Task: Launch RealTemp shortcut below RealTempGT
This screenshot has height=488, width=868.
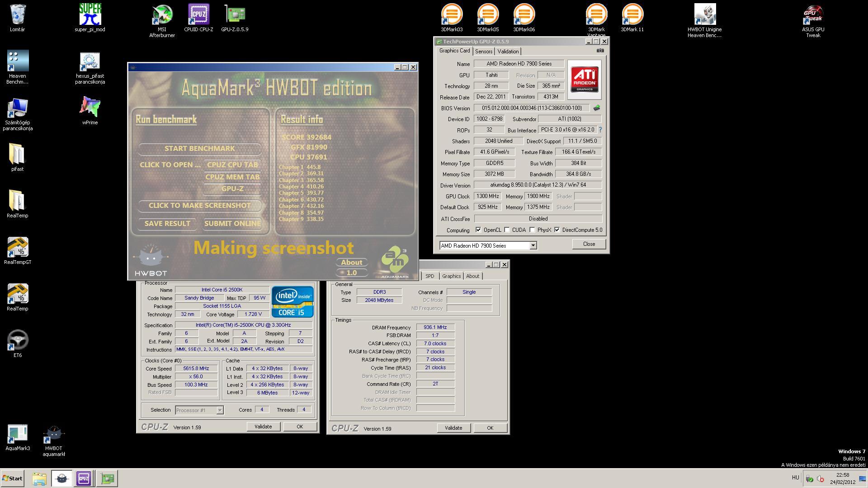Action: 18,297
